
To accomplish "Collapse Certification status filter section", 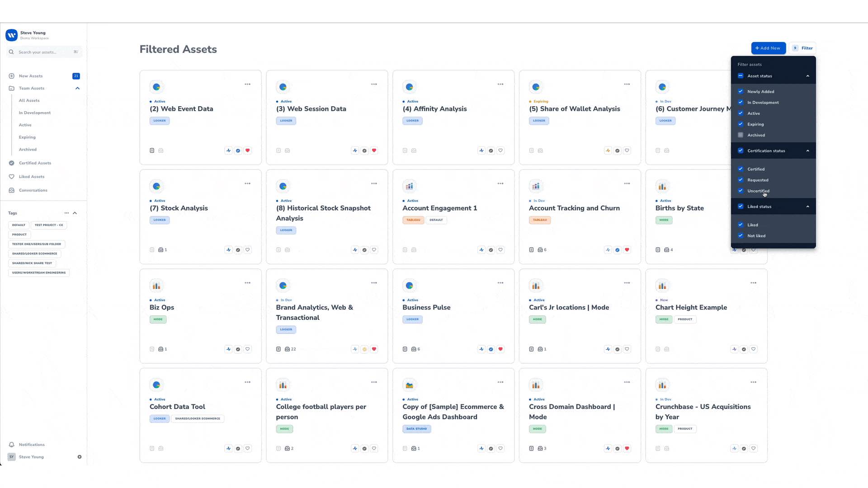I will [x=807, y=151].
